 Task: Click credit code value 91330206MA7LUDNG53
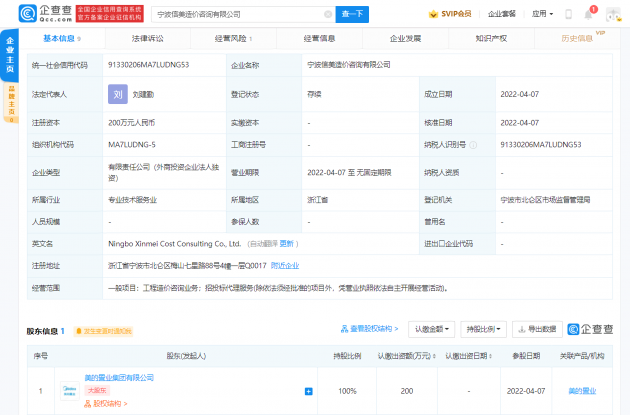pos(149,65)
